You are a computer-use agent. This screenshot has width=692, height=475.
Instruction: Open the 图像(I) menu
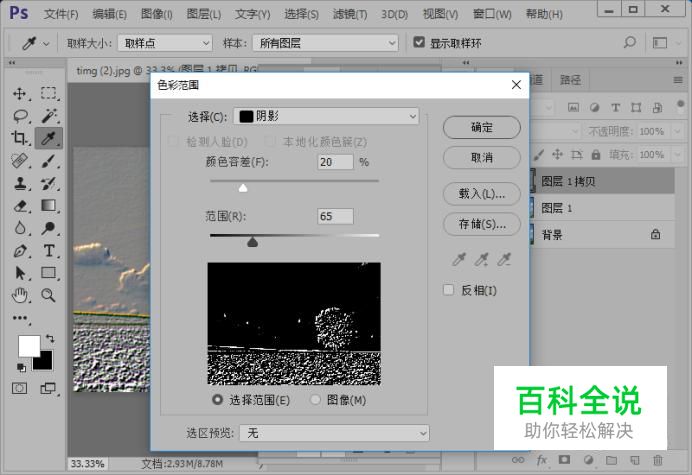157,14
